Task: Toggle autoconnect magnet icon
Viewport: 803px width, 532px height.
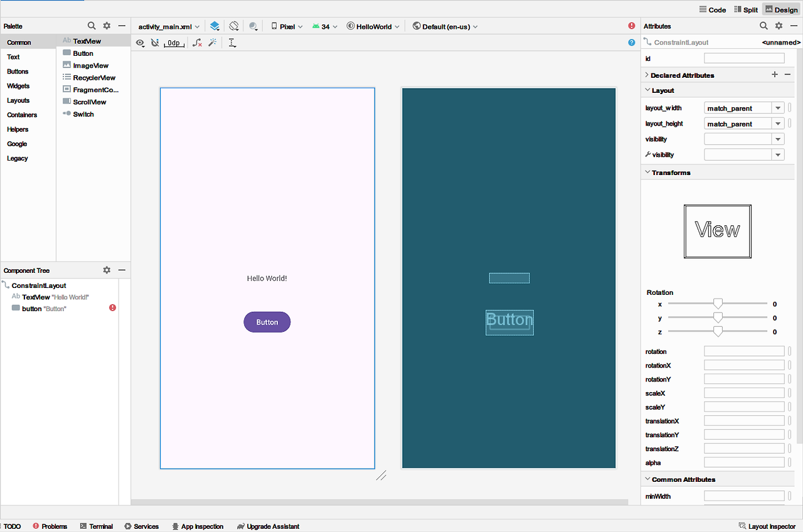Action: (155, 43)
